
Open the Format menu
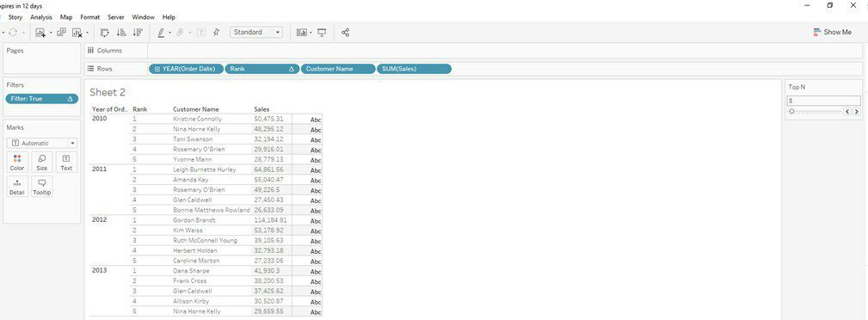coord(89,17)
